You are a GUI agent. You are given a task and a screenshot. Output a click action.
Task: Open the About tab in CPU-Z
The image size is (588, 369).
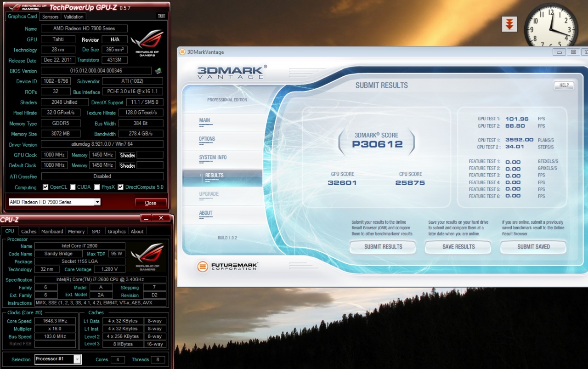(137, 232)
